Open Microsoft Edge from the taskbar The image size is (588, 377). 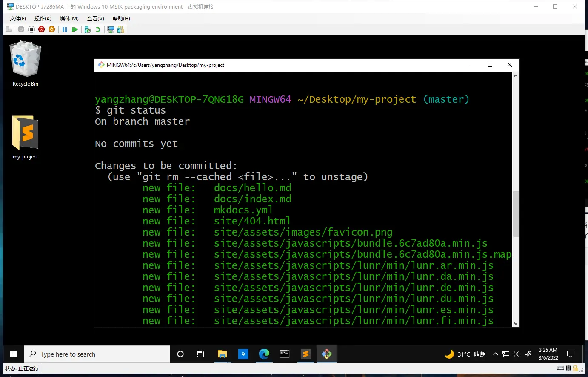(264, 354)
